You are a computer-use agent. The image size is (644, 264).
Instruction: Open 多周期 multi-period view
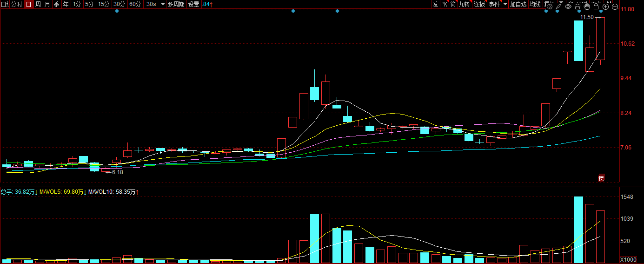pos(176,4)
